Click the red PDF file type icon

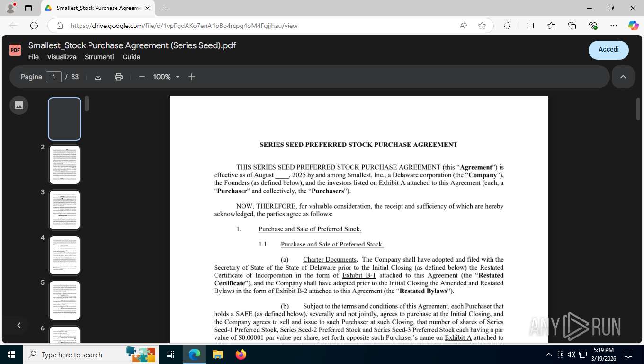click(x=15, y=50)
